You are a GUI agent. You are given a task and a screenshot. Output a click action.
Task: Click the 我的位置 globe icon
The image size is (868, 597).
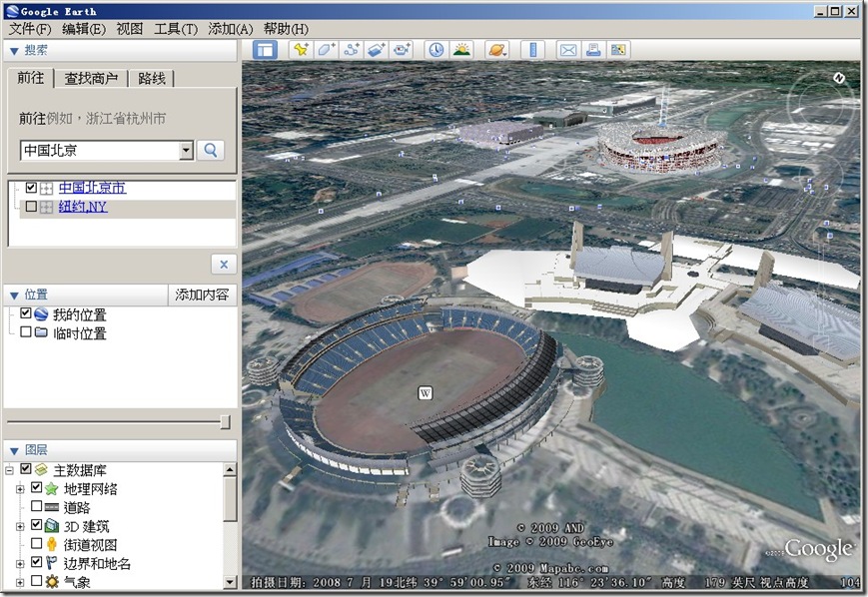41,314
